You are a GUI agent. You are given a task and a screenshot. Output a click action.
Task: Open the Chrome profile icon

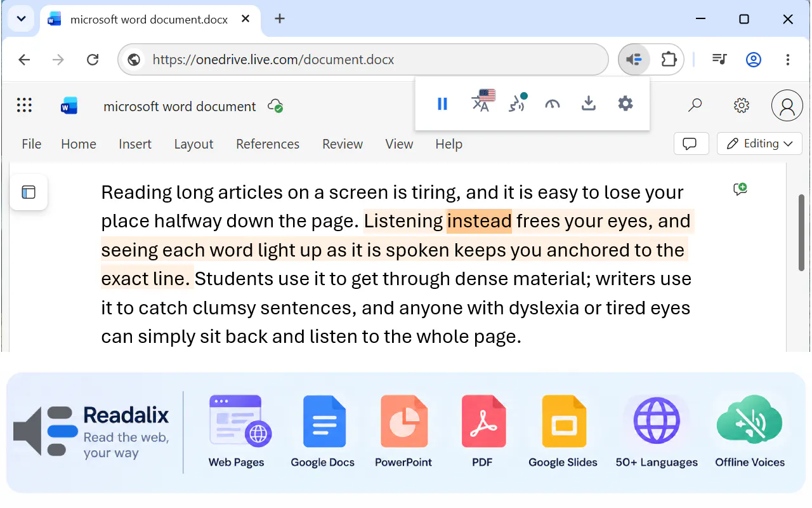pos(754,60)
